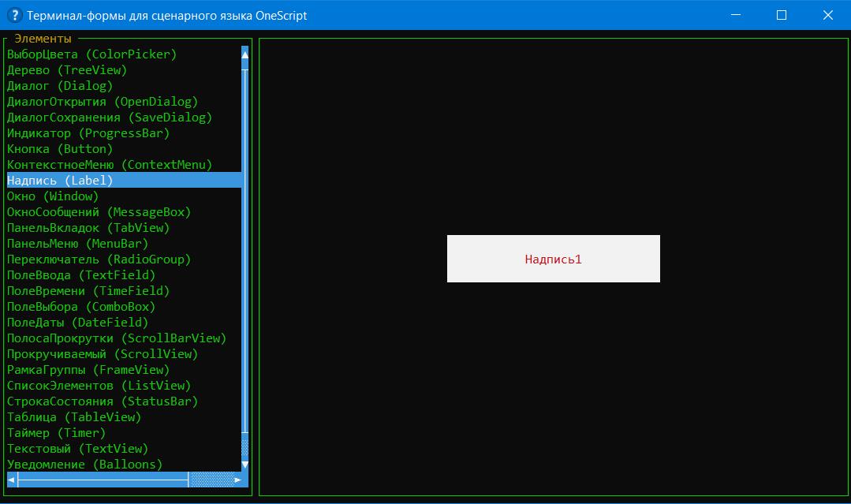Click the scroll-down arrow of the elements list
851x504 pixels.
coord(244,465)
